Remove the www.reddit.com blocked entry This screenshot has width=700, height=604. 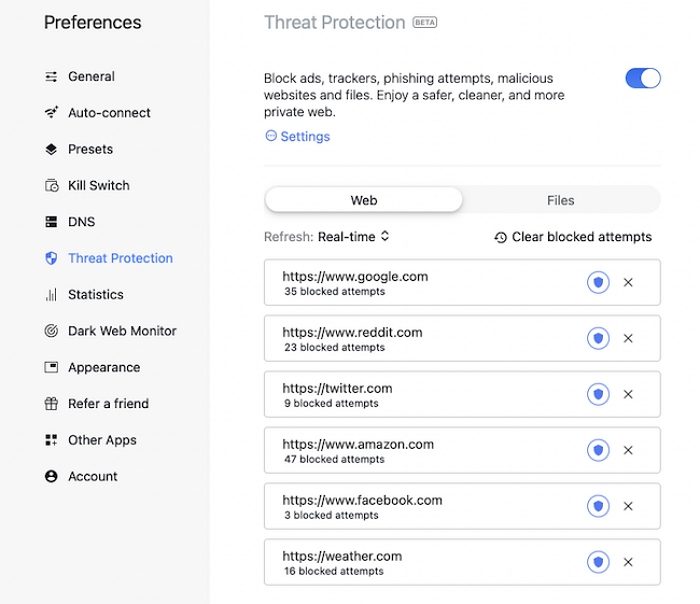pos(628,339)
